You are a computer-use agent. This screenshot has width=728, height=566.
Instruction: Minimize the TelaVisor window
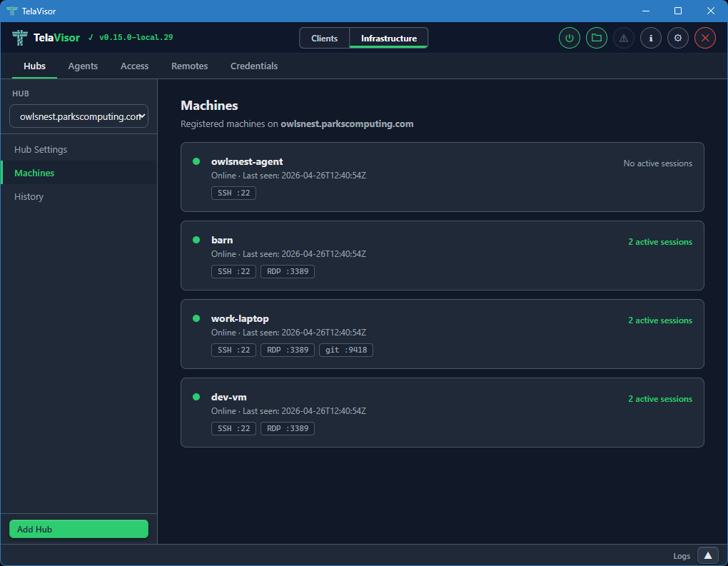[x=646, y=11]
